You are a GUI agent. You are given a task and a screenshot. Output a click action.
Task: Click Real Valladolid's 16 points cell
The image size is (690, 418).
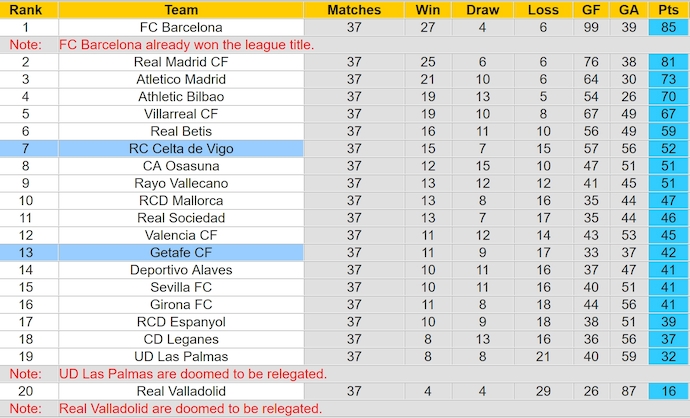pyautogui.click(x=667, y=391)
